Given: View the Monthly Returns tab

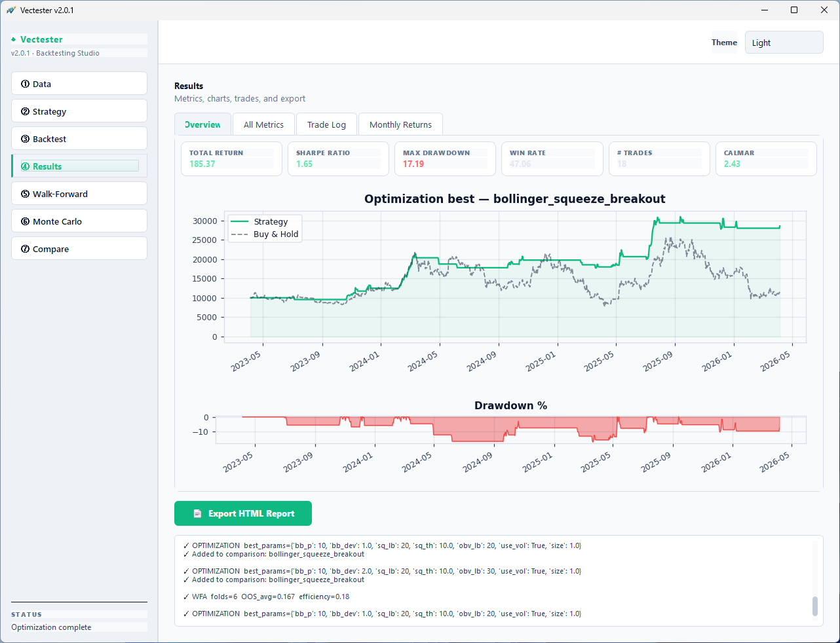Looking at the screenshot, I should [400, 124].
